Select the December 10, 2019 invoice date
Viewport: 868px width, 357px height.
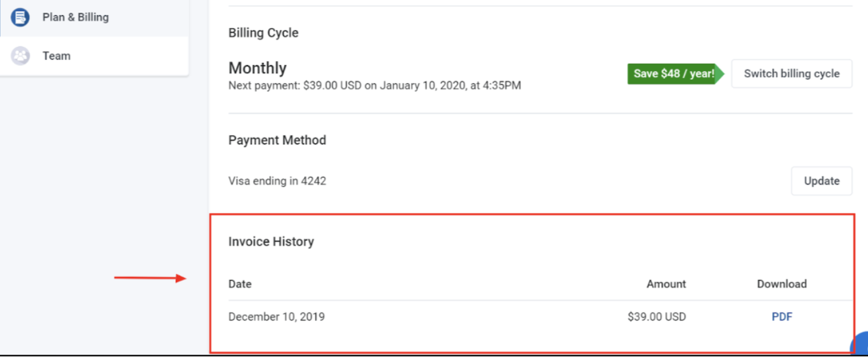pyautogui.click(x=277, y=316)
